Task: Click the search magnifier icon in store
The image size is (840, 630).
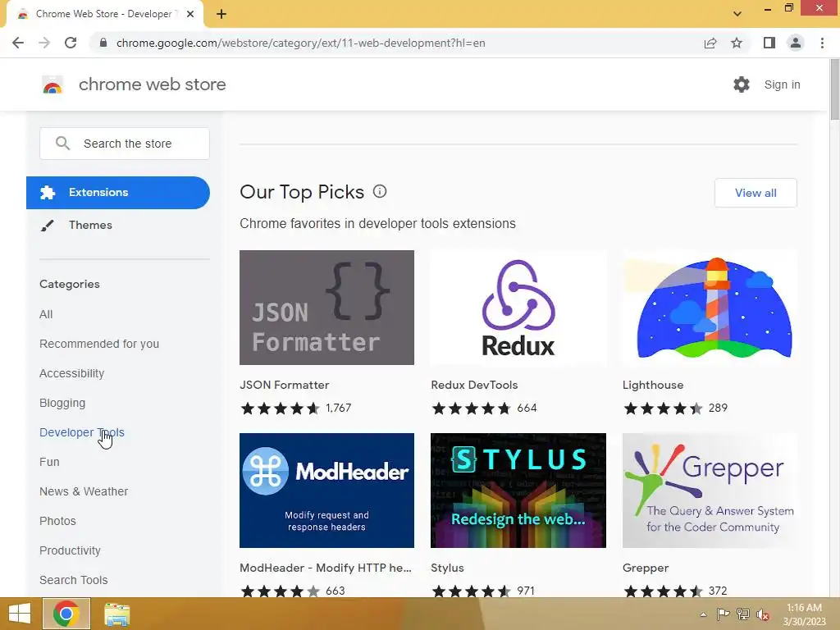Action: point(62,143)
